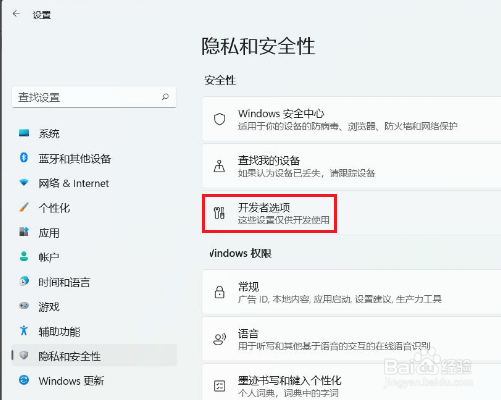The height and width of the screenshot is (400, 501).
Task: Click the 墨迹书写和键入个性化 checklist icon
Action: click(x=219, y=386)
